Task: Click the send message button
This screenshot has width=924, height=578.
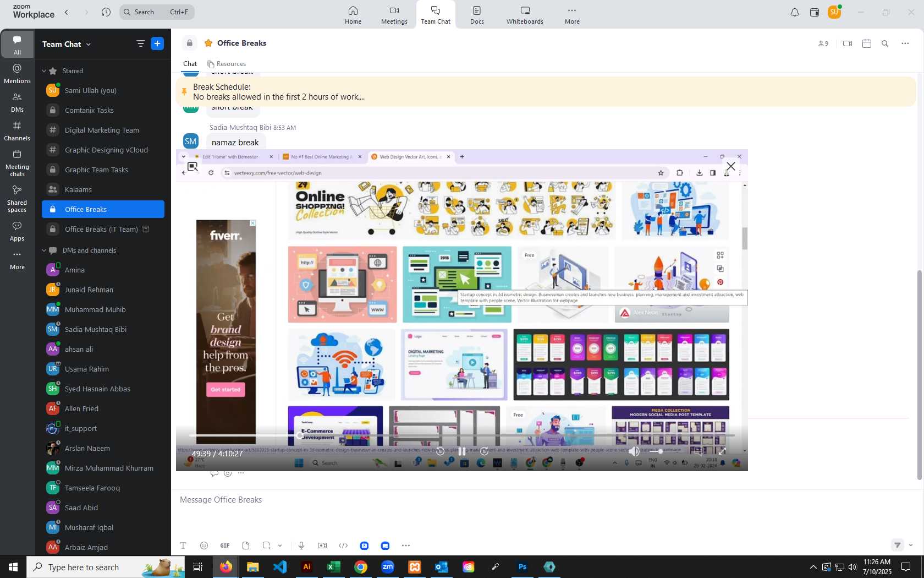Action: tap(897, 545)
